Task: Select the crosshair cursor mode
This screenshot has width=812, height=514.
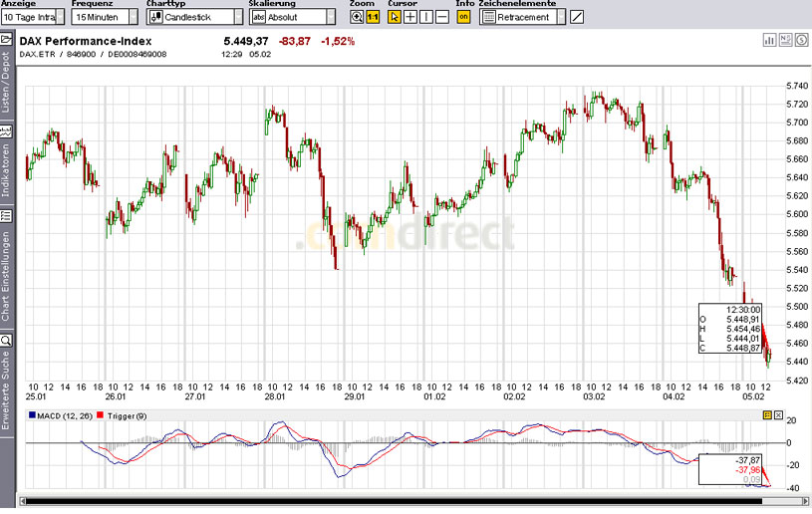Action: coord(409,17)
